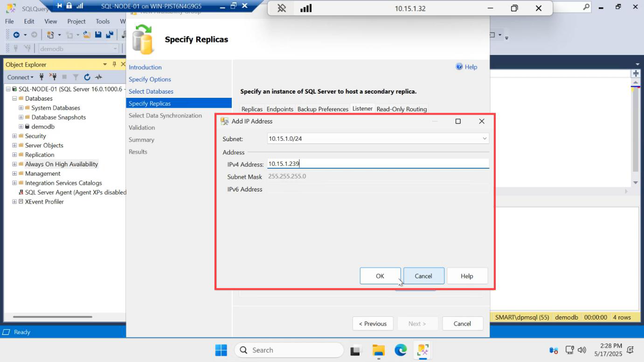Click the Open File toolbar icon

click(87, 34)
